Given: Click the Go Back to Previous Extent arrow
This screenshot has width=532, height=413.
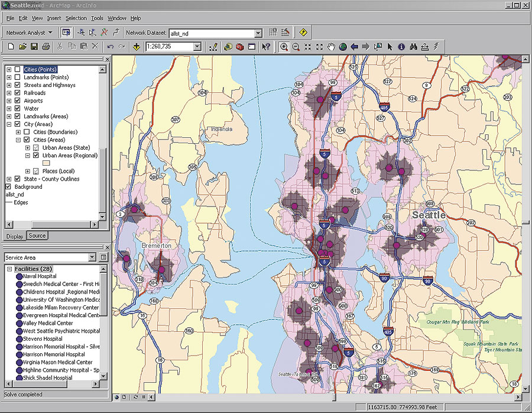Looking at the screenshot, I should [x=355, y=47].
